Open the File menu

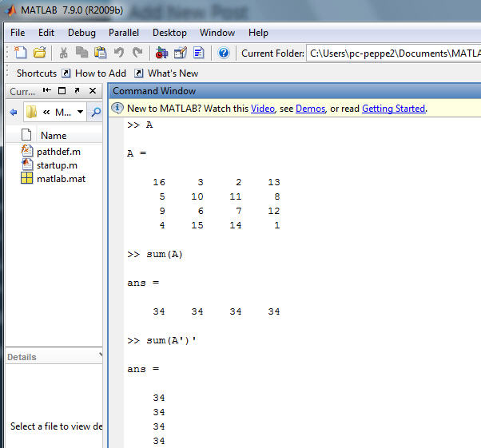(x=18, y=33)
